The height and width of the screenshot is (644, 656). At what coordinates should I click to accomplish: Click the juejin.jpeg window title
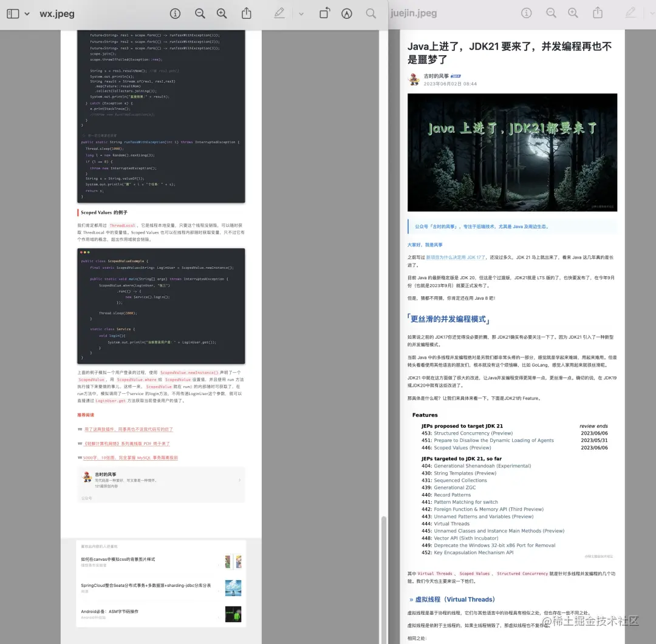tap(414, 13)
